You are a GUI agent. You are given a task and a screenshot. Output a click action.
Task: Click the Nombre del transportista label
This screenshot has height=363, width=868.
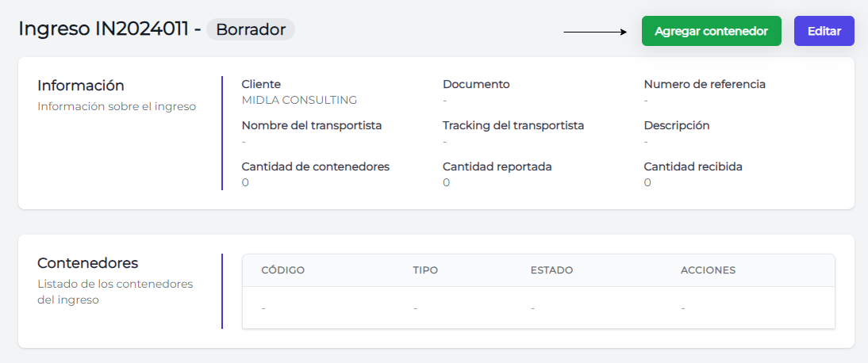click(312, 125)
